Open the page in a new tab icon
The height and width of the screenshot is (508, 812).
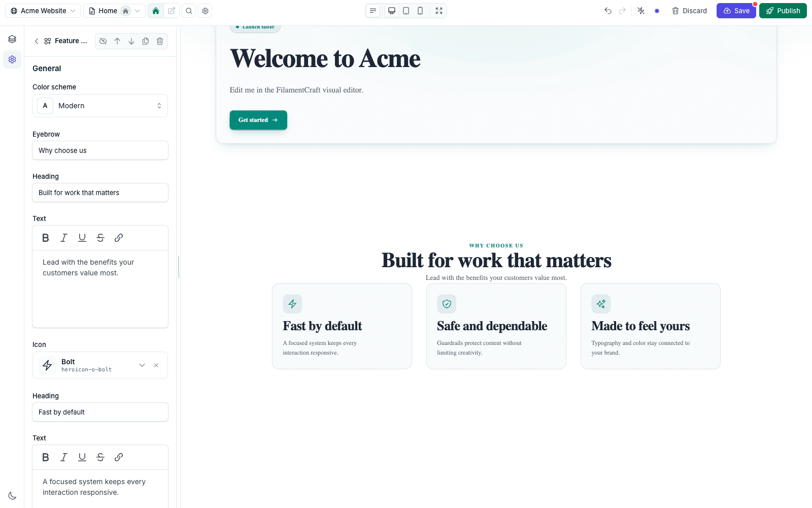point(172,11)
